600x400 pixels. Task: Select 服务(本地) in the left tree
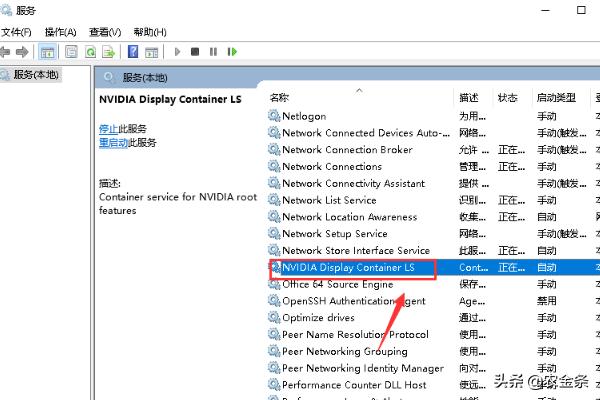[36, 74]
